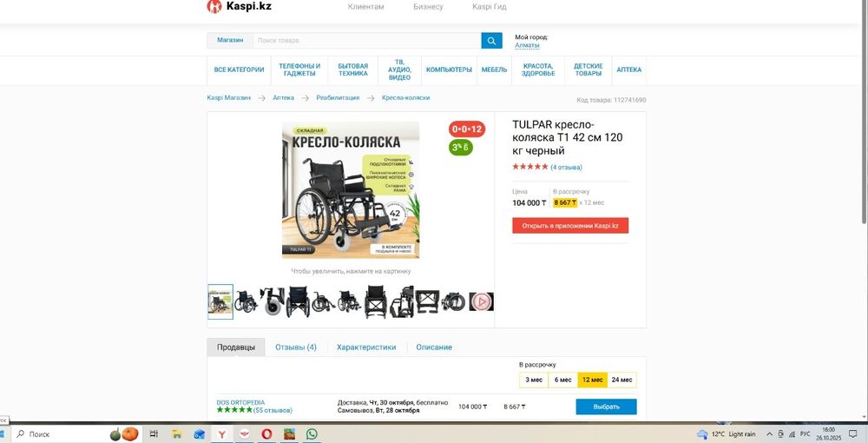Select the 24 мес installment option
868x443 pixels.
[x=621, y=380]
